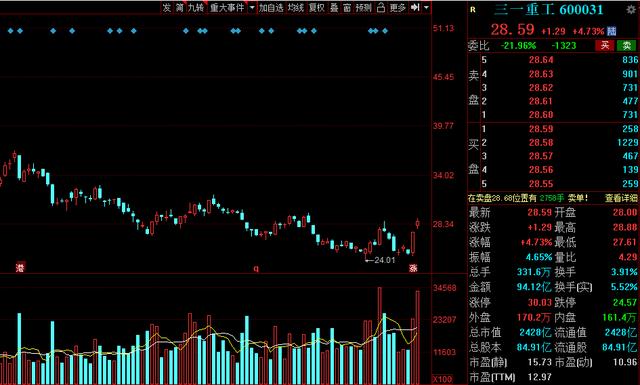Click the 开盘 value 28.00
The image size is (640, 385).
[624, 212]
